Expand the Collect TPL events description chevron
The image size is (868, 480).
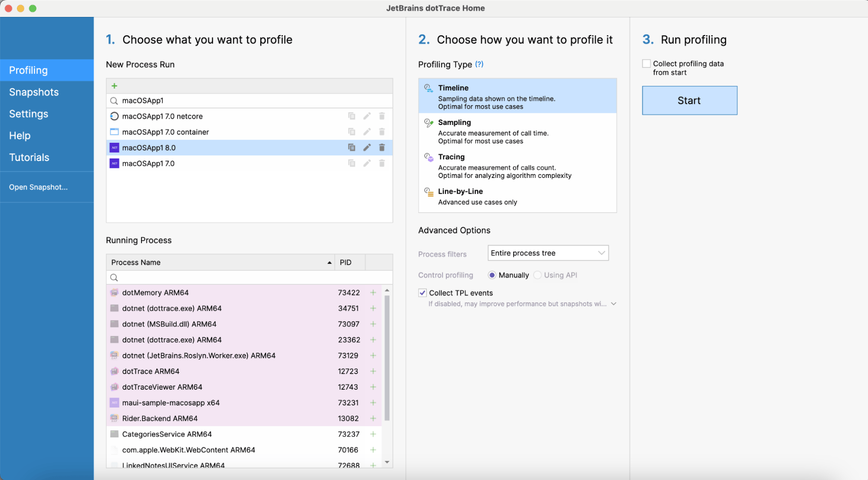pos(614,304)
